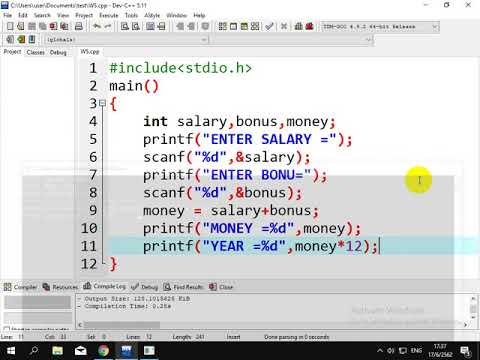Image resolution: width=480 pixels, height=360 pixels.
Task: Click the taskbar search magnifier
Action: (34, 351)
